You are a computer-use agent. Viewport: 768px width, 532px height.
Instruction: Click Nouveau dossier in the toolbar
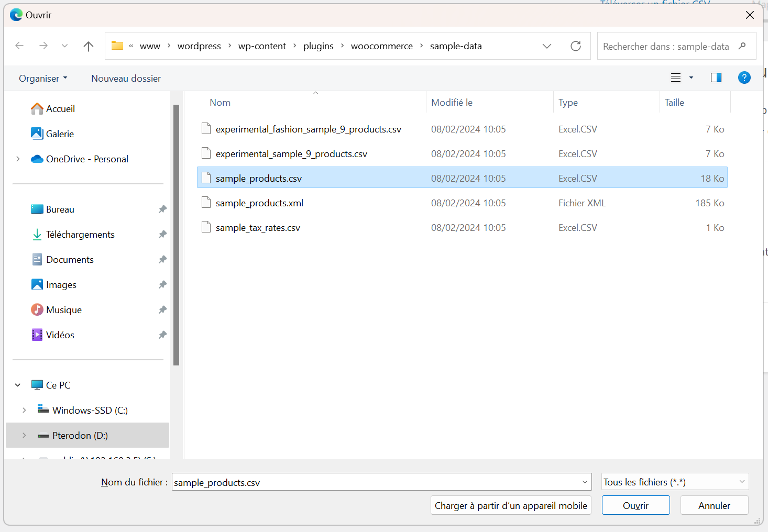coord(126,79)
